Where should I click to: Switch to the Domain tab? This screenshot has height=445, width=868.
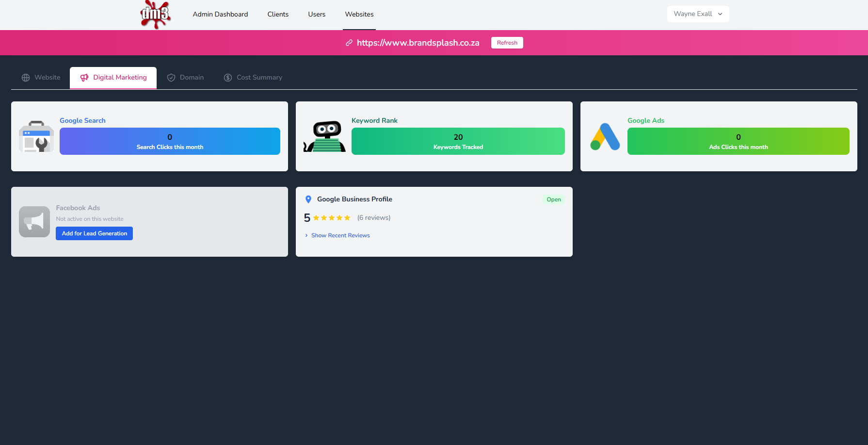185,78
